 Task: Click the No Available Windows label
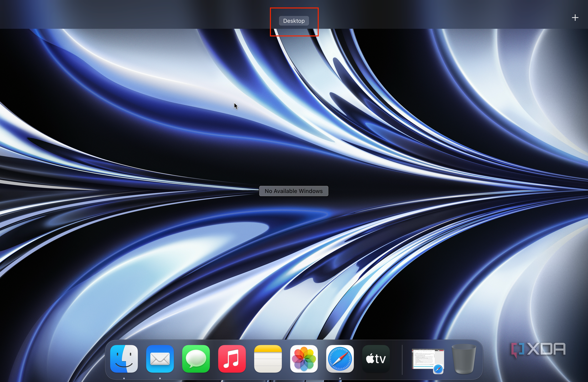click(x=293, y=191)
